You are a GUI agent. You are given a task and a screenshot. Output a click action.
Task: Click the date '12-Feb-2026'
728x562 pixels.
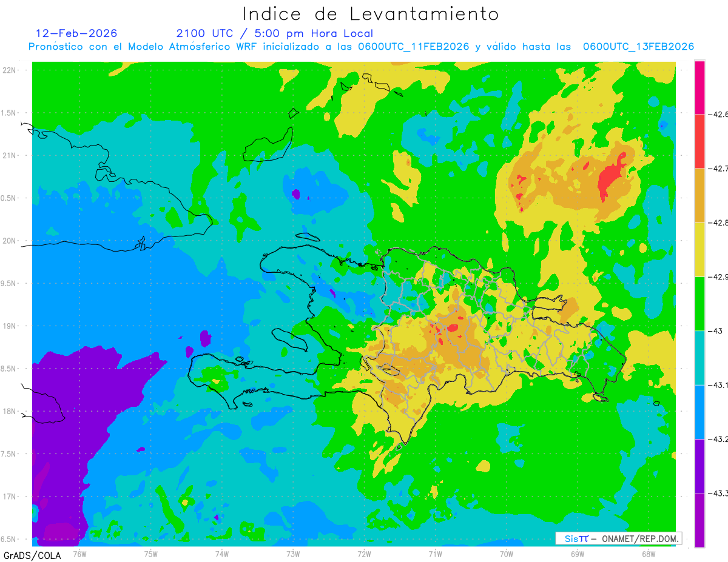tap(76, 33)
